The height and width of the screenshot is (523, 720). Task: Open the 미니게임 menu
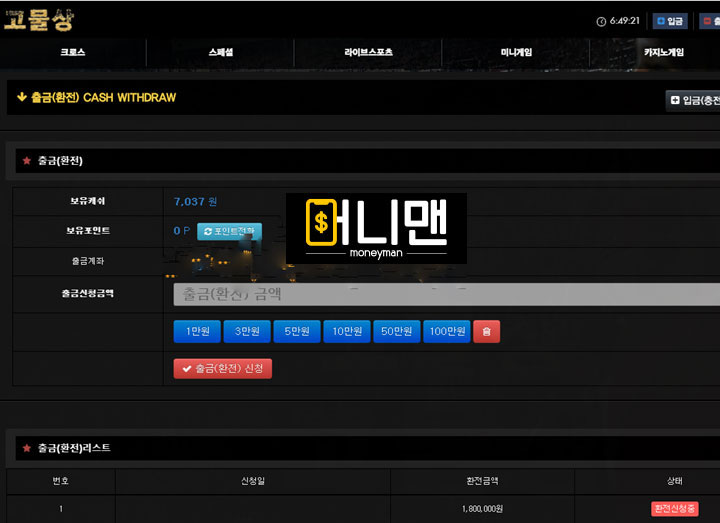point(516,53)
